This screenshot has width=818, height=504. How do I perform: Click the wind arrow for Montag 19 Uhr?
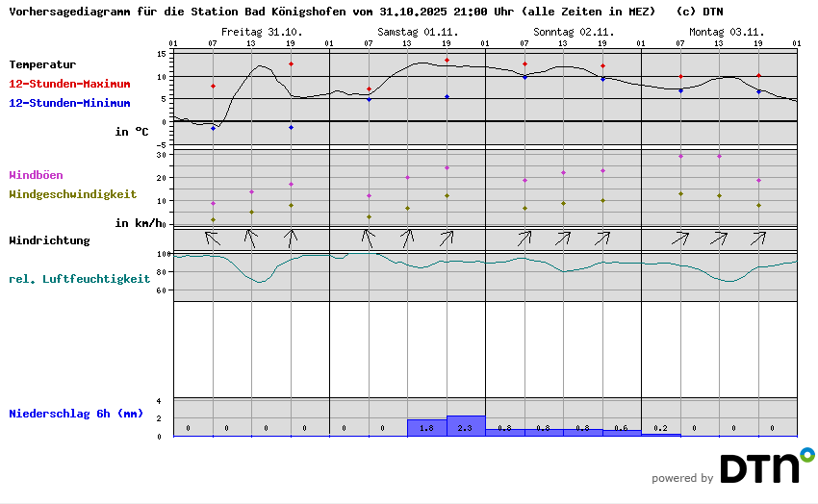(758, 238)
